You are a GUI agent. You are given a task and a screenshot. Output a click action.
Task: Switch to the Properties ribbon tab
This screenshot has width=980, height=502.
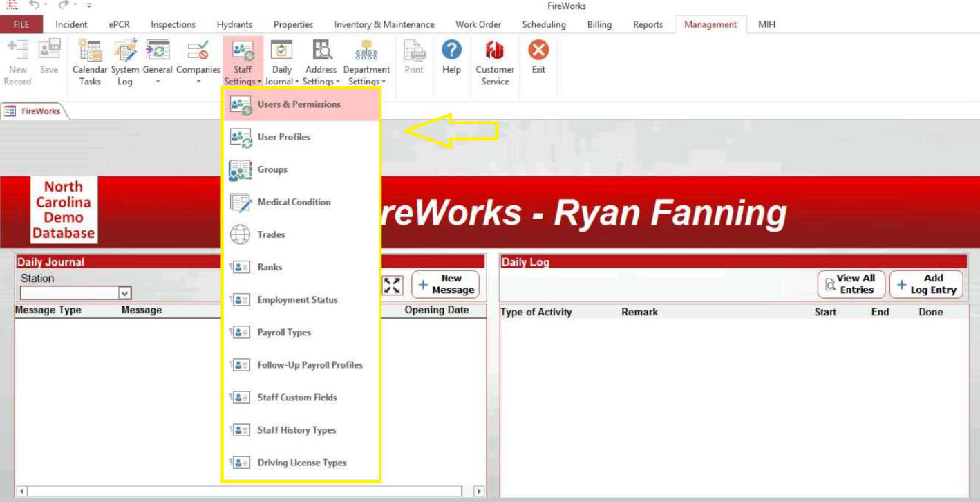click(x=294, y=24)
